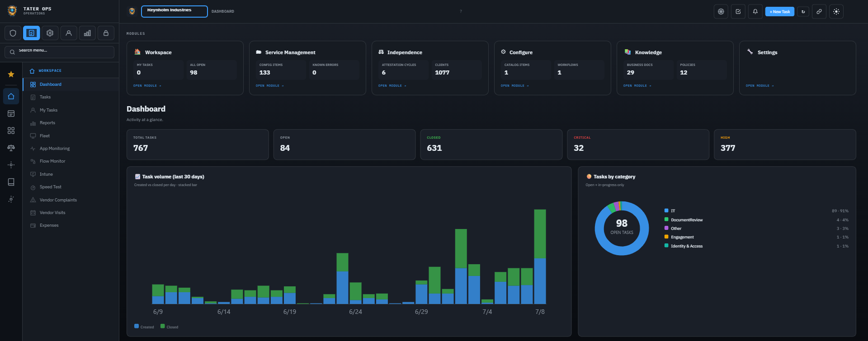
Task: Open Flow Monitor in the sidebar
Action: coord(71,161)
